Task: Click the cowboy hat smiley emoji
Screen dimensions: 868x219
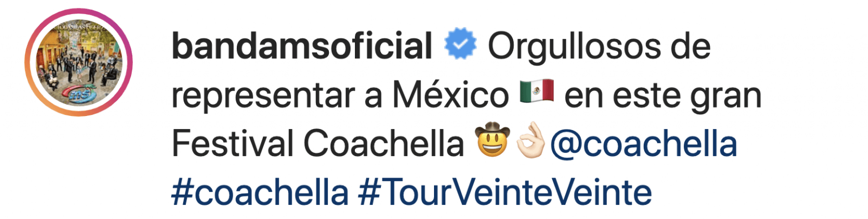Action: pos(493,143)
